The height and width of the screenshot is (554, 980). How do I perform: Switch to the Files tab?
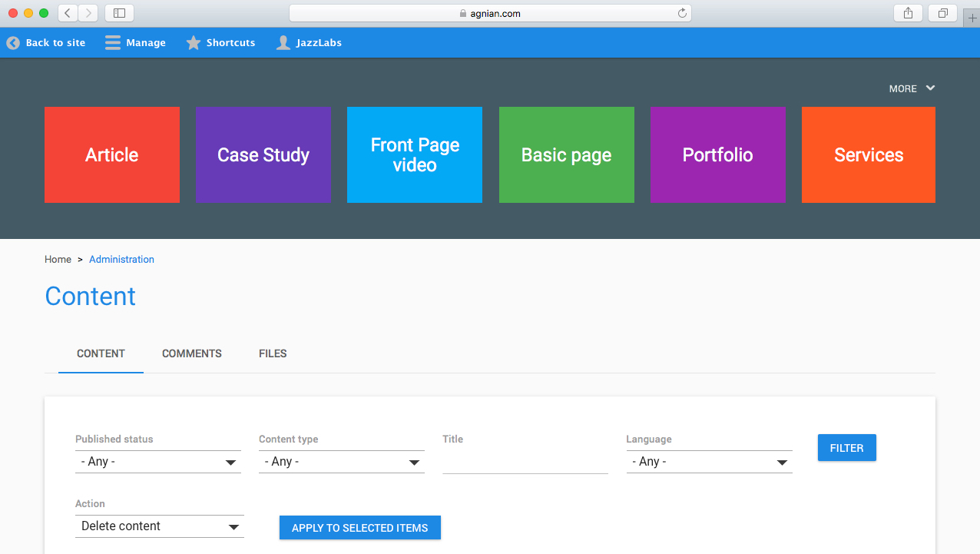(x=273, y=353)
